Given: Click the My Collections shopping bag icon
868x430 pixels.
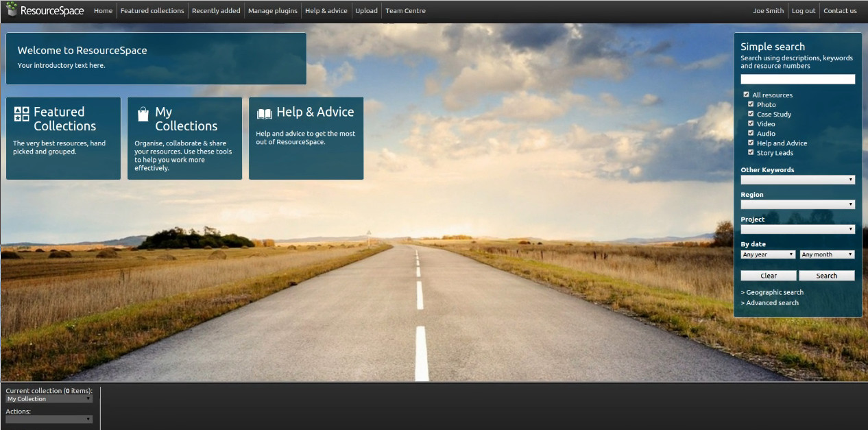Looking at the screenshot, I should click(x=143, y=114).
